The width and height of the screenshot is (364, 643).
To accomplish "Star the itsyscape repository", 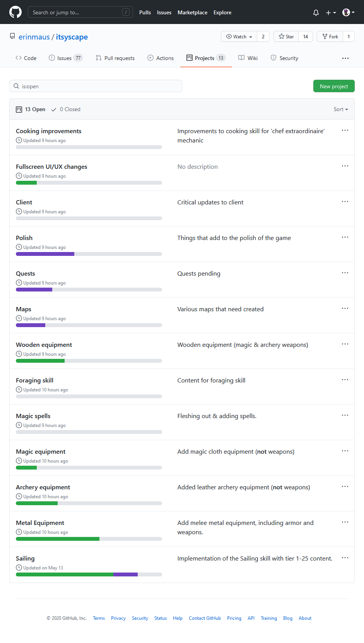I will point(286,36).
